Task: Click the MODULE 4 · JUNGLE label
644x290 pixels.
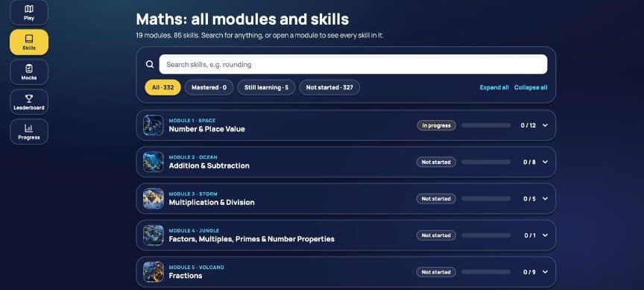Action: coord(194,230)
